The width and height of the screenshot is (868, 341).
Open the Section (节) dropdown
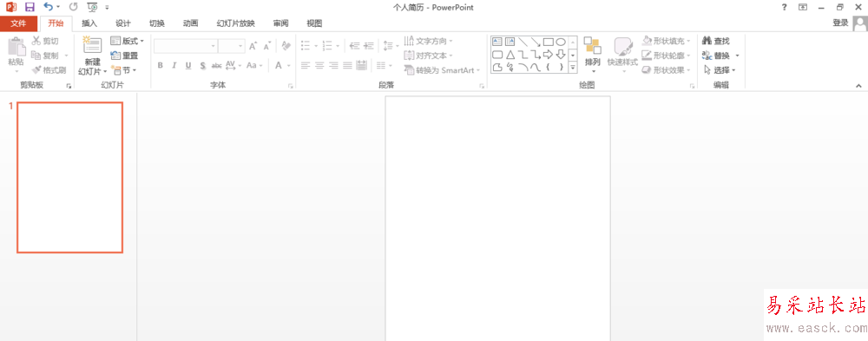(123, 70)
